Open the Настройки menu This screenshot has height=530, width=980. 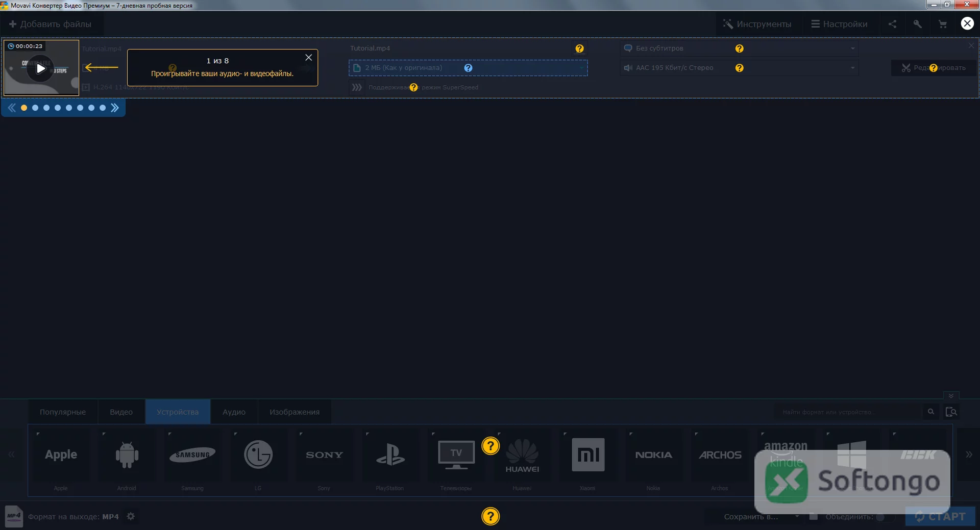tap(839, 24)
